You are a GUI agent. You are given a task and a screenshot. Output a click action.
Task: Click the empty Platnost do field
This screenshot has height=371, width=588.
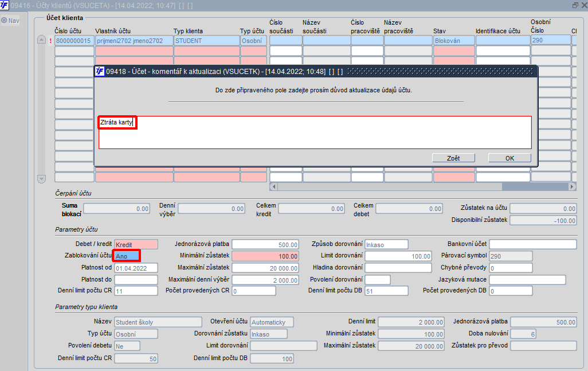136,280
